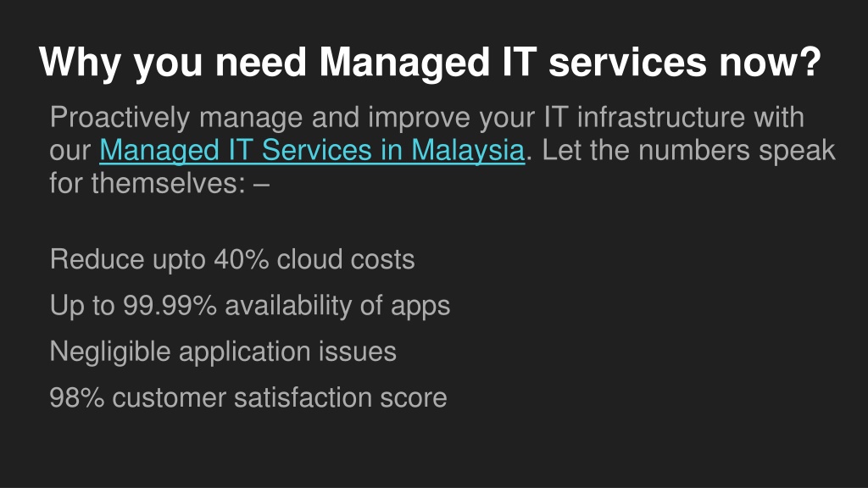This screenshot has height=488, width=868.
Task: Select the 'Up to 99.99% availability of apps' line
Action: tap(250, 306)
